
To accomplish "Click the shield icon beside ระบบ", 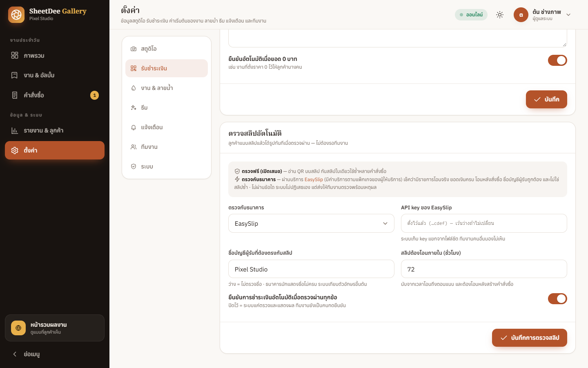I will point(134,166).
